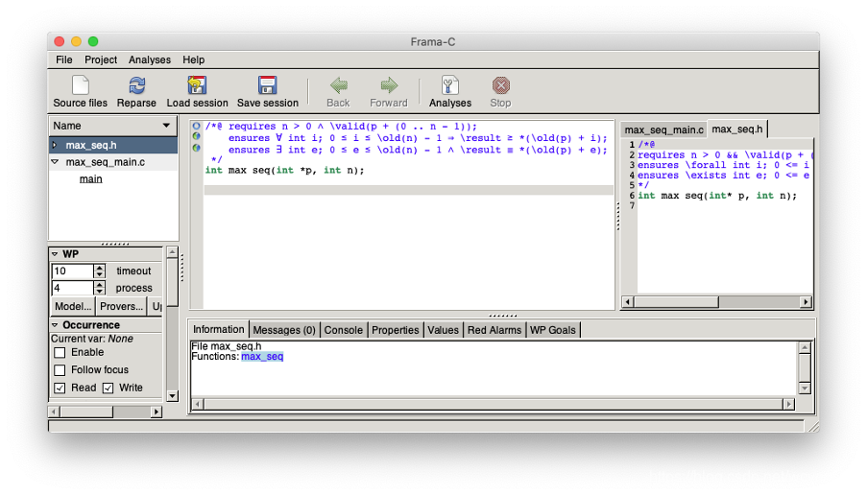Switch to the Console tab
This screenshot has width=868, height=495.
343,330
